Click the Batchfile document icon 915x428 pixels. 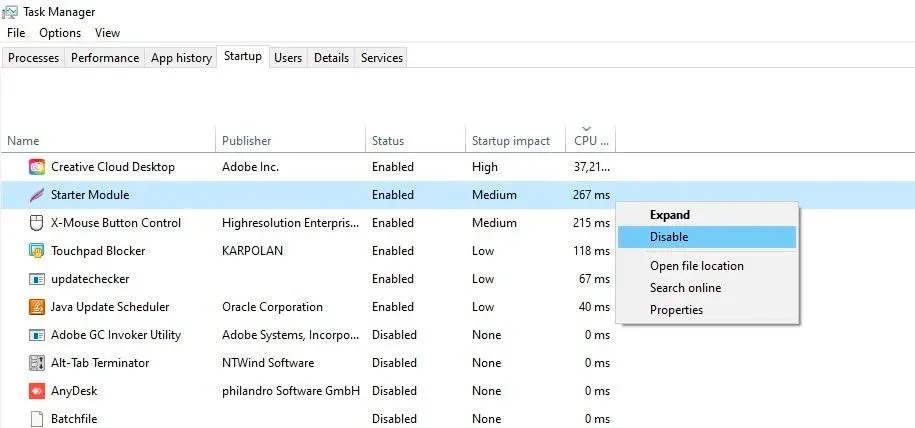(37, 419)
